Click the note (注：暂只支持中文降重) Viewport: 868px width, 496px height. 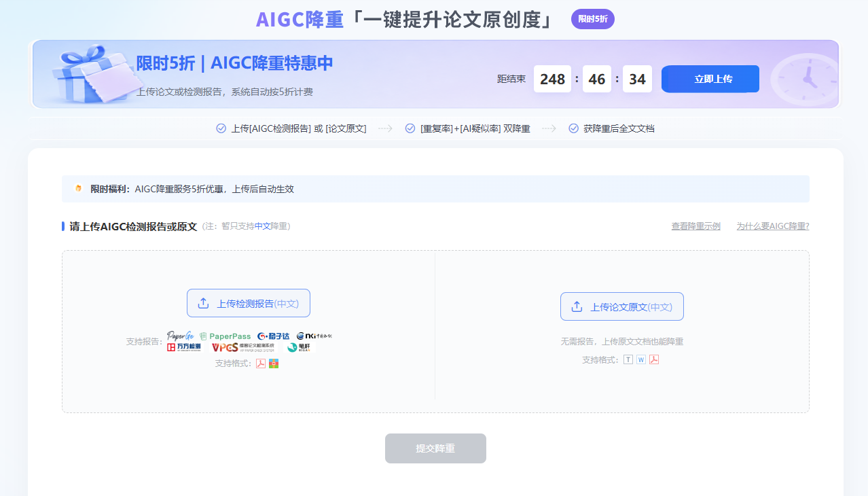tap(247, 226)
